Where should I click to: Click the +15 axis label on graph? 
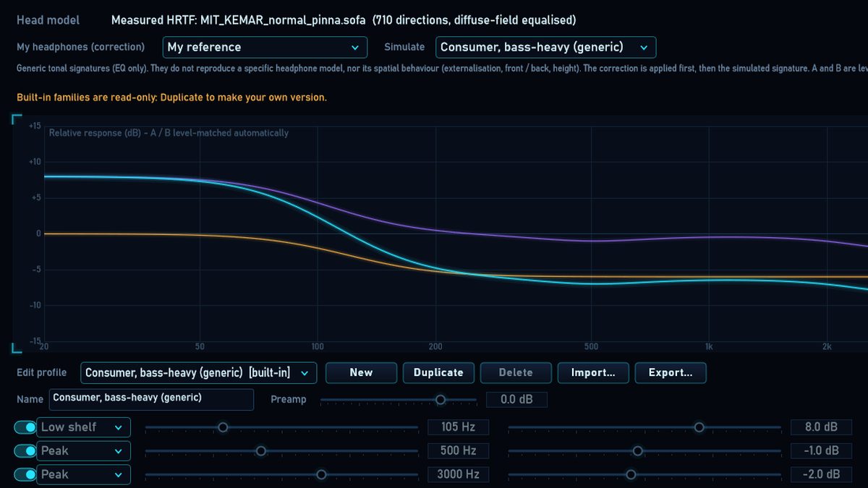35,126
